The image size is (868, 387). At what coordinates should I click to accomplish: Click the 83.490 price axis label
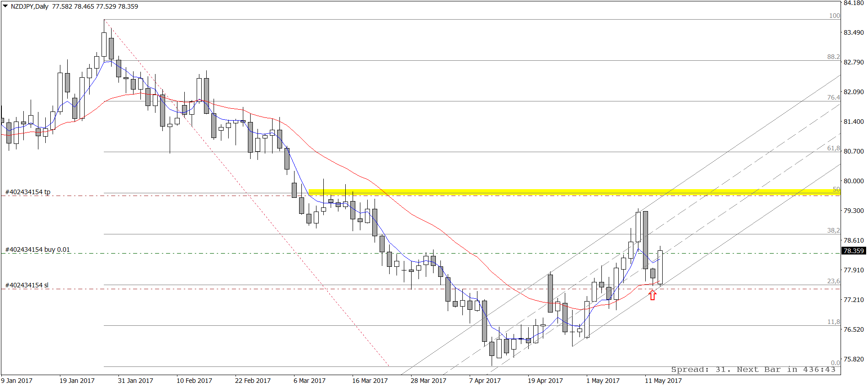click(x=854, y=32)
